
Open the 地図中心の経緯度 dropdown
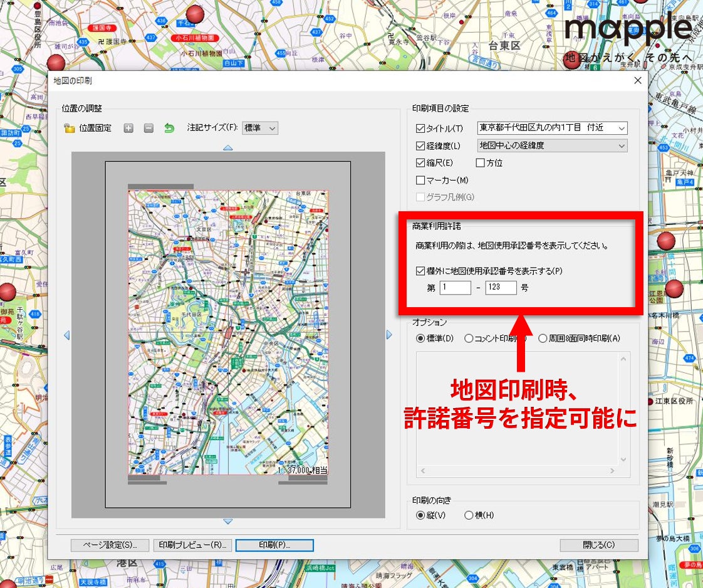pyautogui.click(x=553, y=146)
